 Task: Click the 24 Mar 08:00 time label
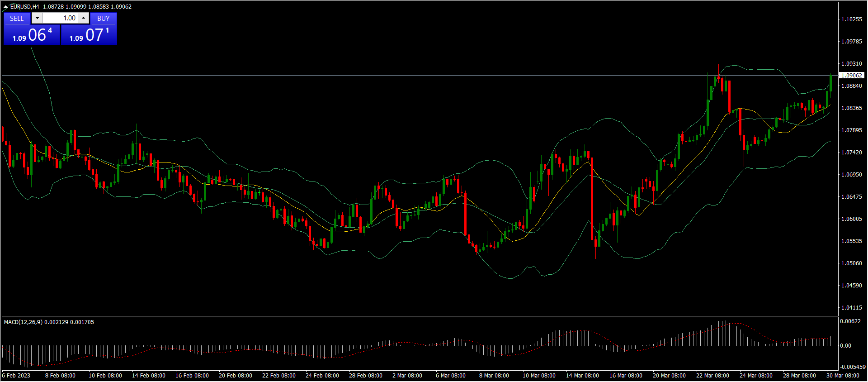pyautogui.click(x=756, y=376)
